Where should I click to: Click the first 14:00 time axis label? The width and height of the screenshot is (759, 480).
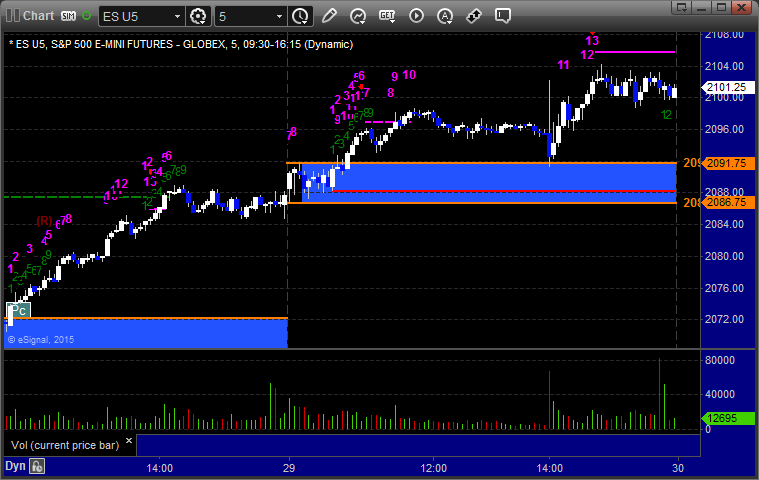tap(160, 468)
